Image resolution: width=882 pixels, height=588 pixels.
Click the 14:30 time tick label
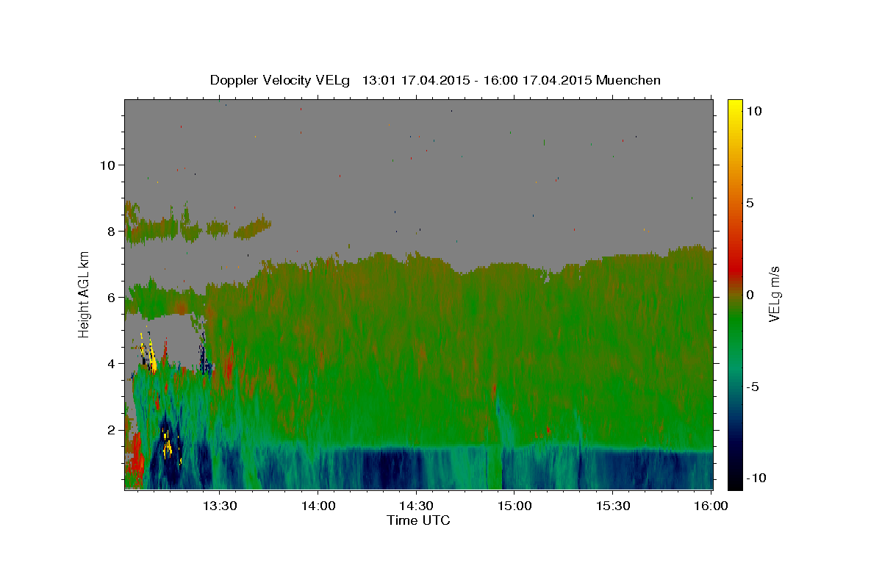pos(416,506)
